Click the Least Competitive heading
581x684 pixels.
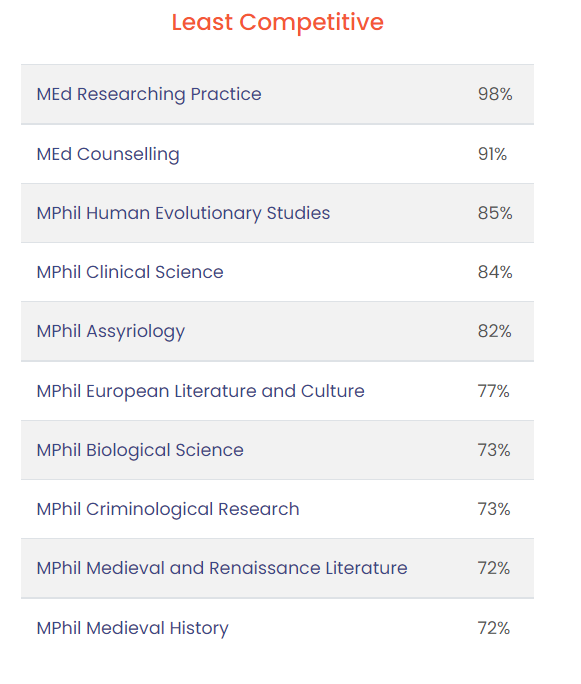coord(277,22)
